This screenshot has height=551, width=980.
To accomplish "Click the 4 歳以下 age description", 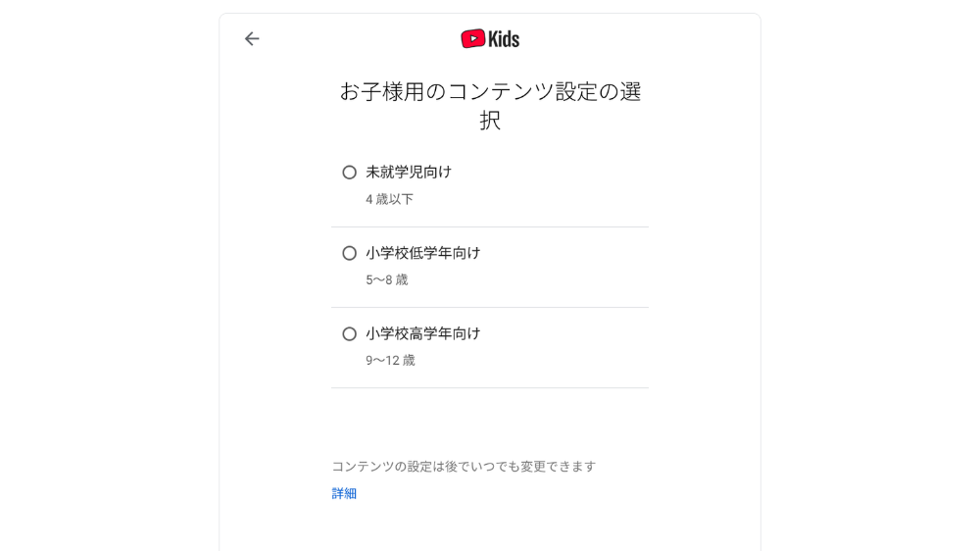I will pos(389,199).
